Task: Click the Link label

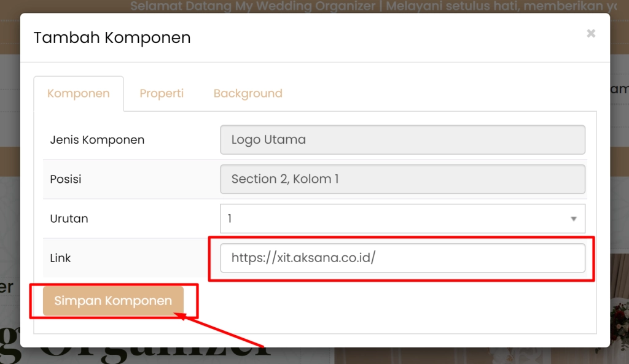Action: pos(60,258)
